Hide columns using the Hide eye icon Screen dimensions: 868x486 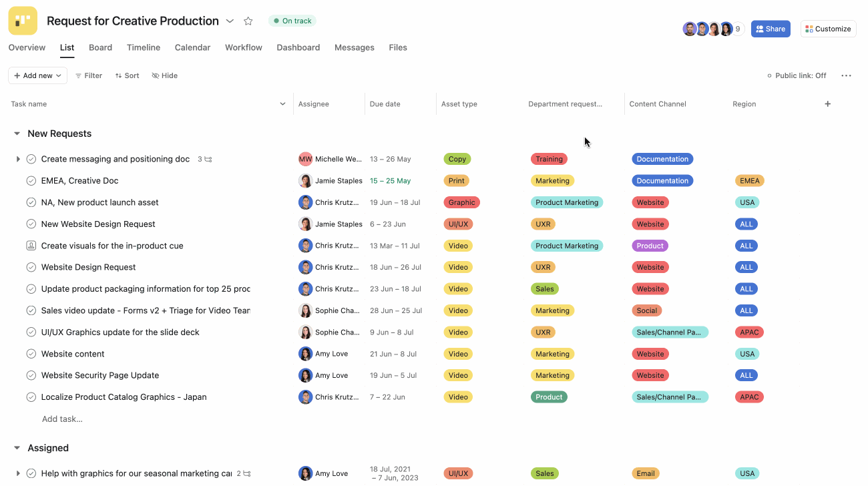(x=164, y=75)
